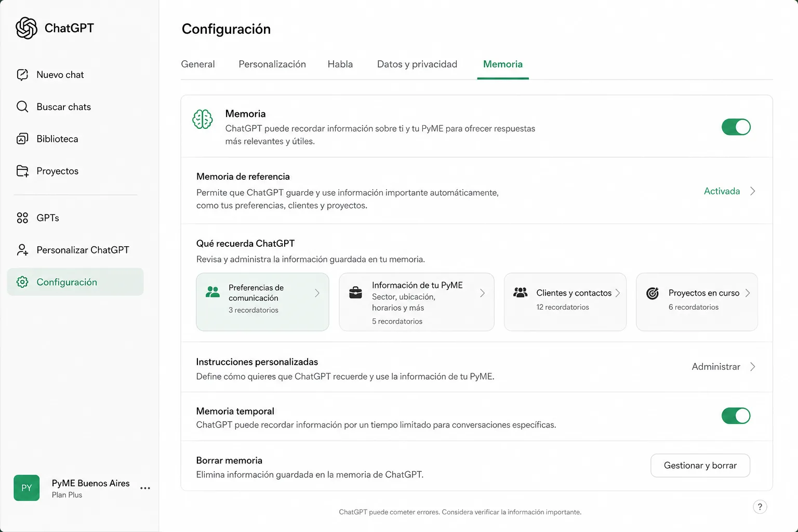Click the Memoria de referencia heading

243,177
